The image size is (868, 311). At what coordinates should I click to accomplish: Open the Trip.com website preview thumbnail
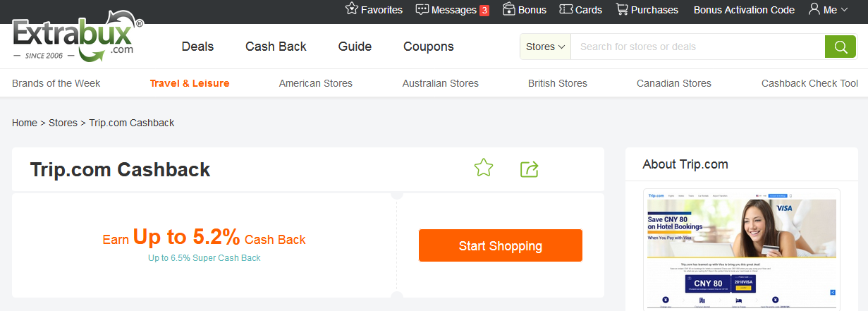pyautogui.click(x=741, y=249)
